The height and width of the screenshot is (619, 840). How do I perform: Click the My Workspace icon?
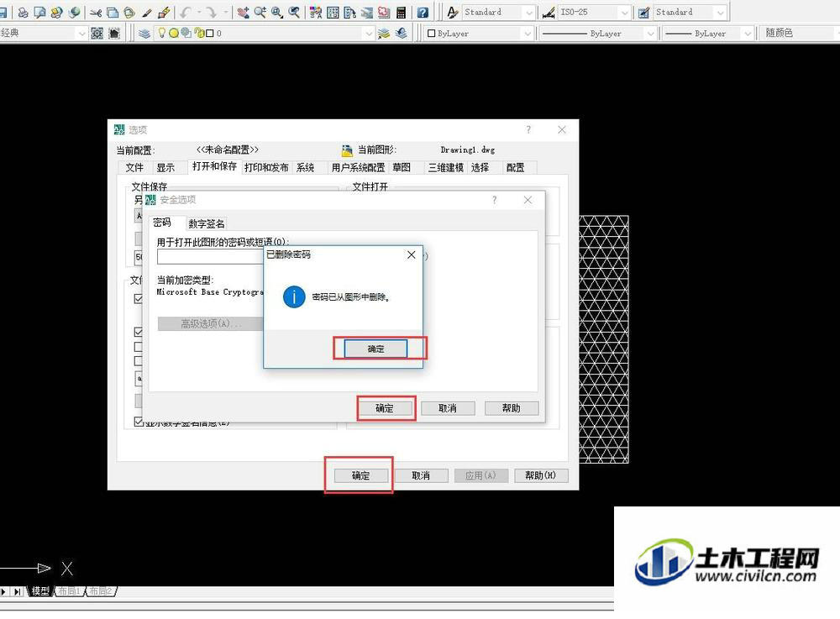tap(114, 34)
